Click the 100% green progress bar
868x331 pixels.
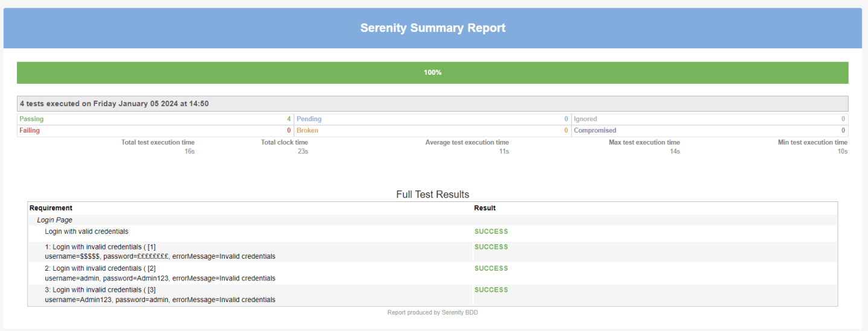tap(433, 72)
